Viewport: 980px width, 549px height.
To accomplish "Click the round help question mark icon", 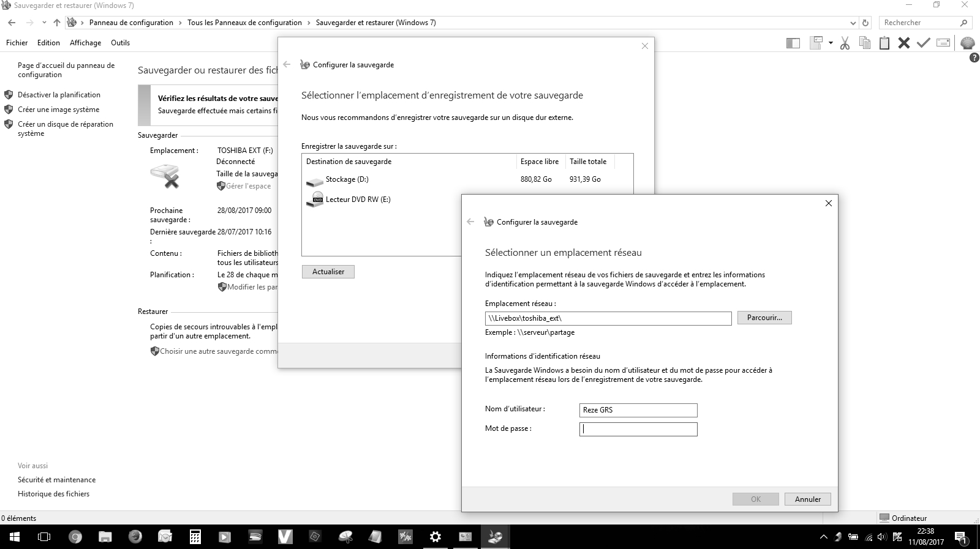I will click(974, 58).
